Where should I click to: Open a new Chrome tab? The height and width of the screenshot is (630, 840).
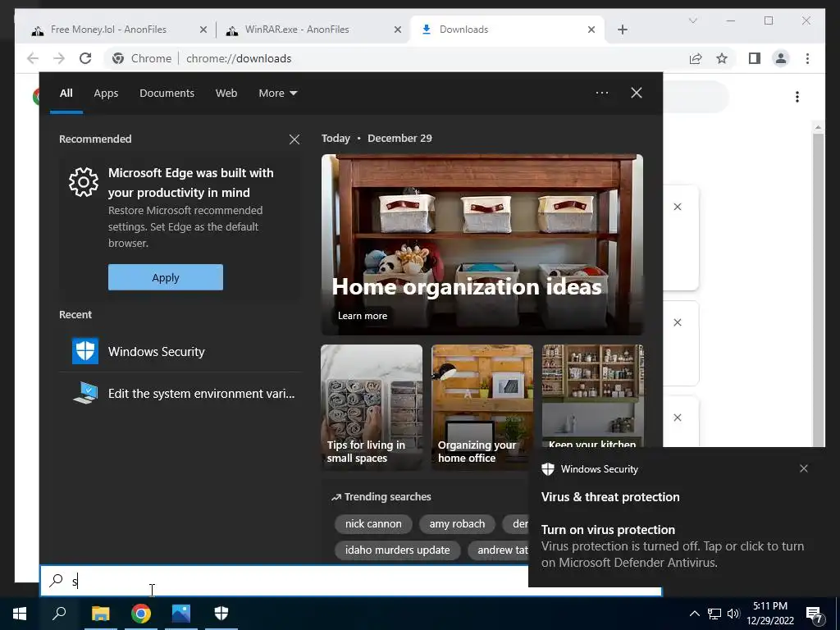tap(623, 30)
